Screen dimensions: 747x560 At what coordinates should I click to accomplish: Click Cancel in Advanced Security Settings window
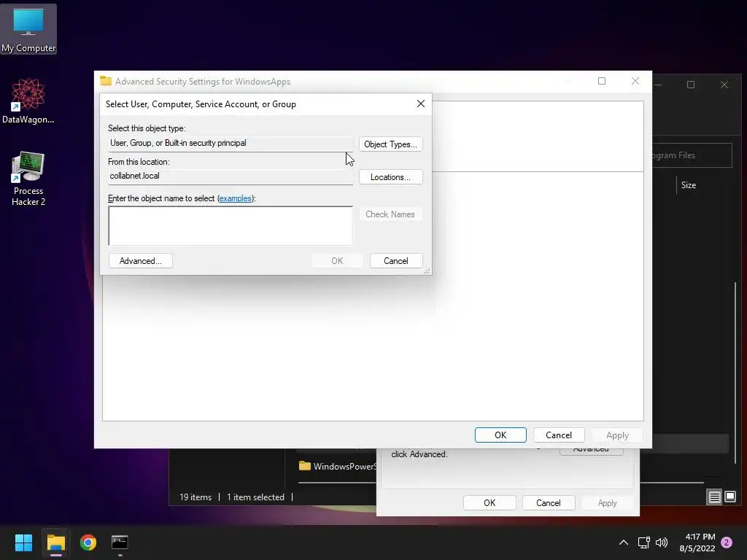559,435
